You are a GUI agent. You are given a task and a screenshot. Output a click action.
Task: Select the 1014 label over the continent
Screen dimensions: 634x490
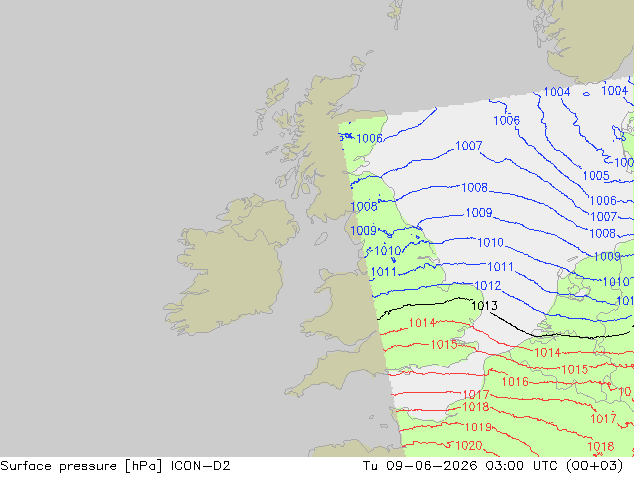[x=547, y=353]
